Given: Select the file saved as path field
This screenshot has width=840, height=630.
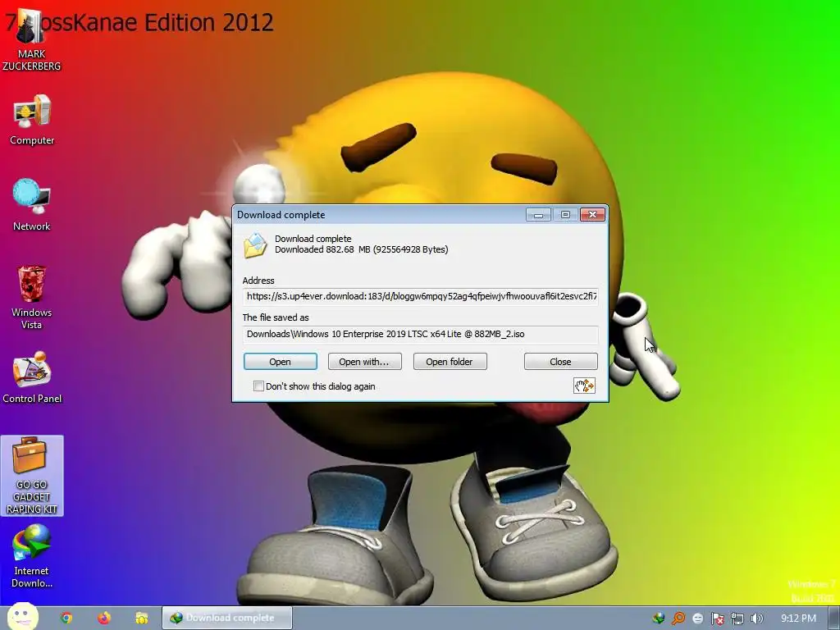Looking at the screenshot, I should point(421,334).
